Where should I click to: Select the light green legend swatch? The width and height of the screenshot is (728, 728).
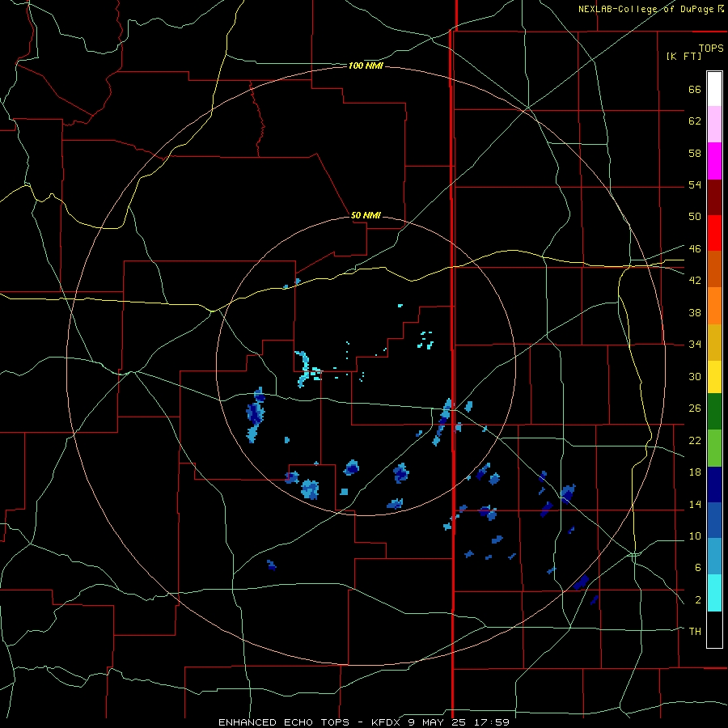pyautogui.click(x=714, y=448)
